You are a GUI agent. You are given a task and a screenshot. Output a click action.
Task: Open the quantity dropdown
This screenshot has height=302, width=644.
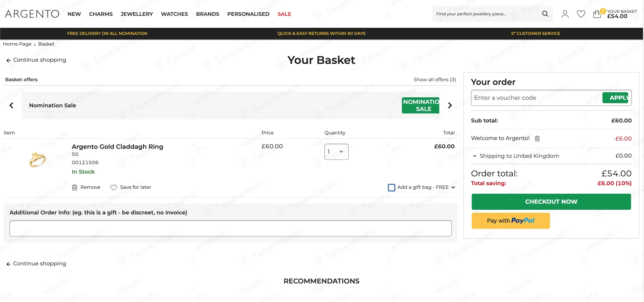(336, 151)
